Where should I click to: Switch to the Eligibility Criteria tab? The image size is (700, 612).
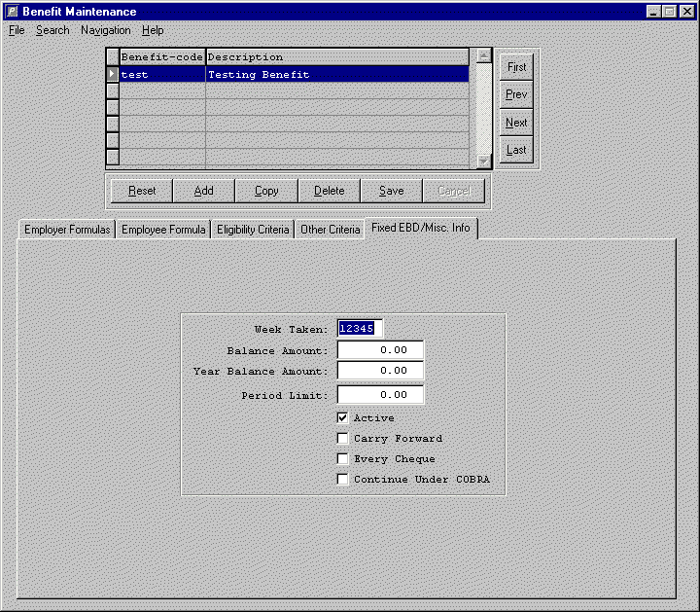click(253, 230)
